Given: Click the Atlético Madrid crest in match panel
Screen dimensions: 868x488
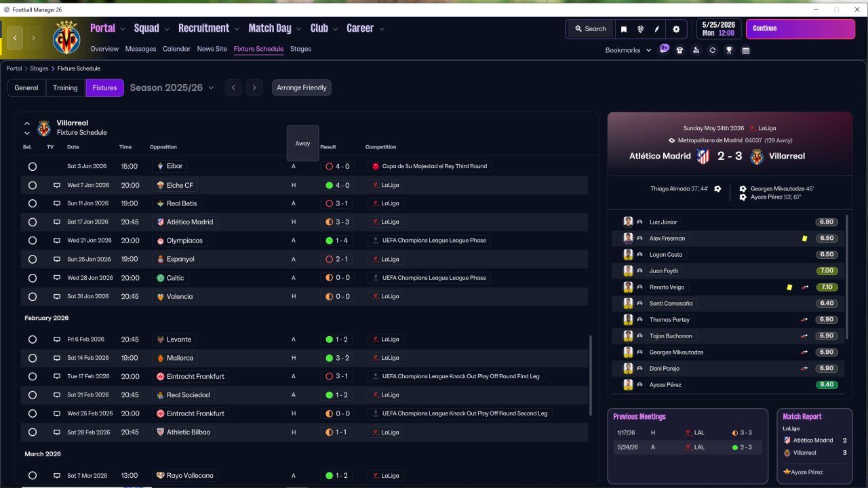Looking at the screenshot, I should point(703,157).
